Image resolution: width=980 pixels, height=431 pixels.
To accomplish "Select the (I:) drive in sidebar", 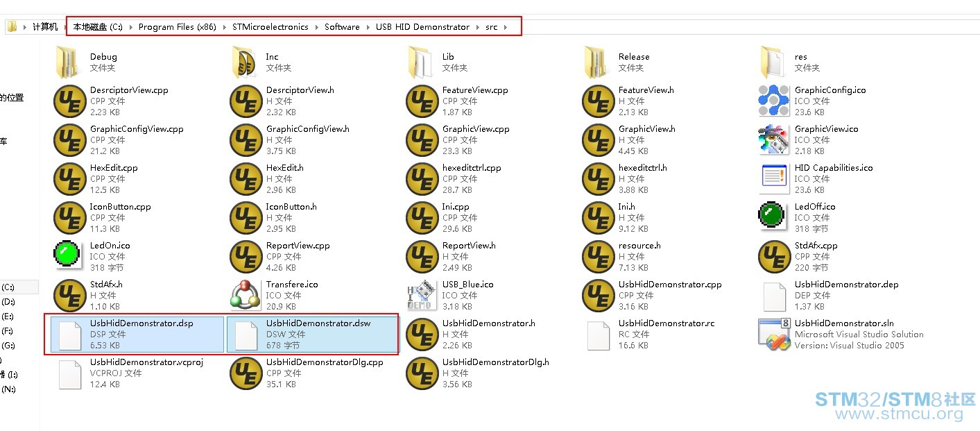I will pos(9,375).
